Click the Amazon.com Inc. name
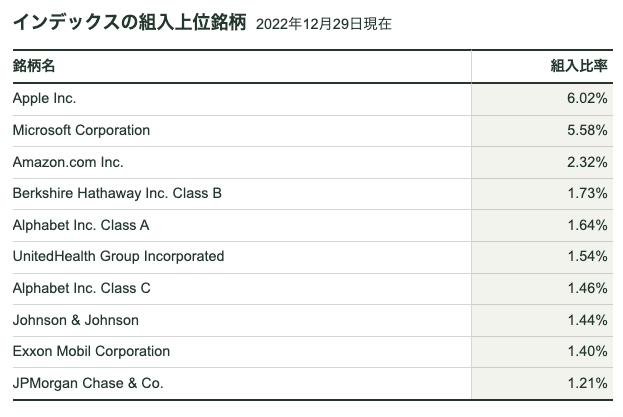Viewport: 623px width, 417px height. (x=68, y=162)
